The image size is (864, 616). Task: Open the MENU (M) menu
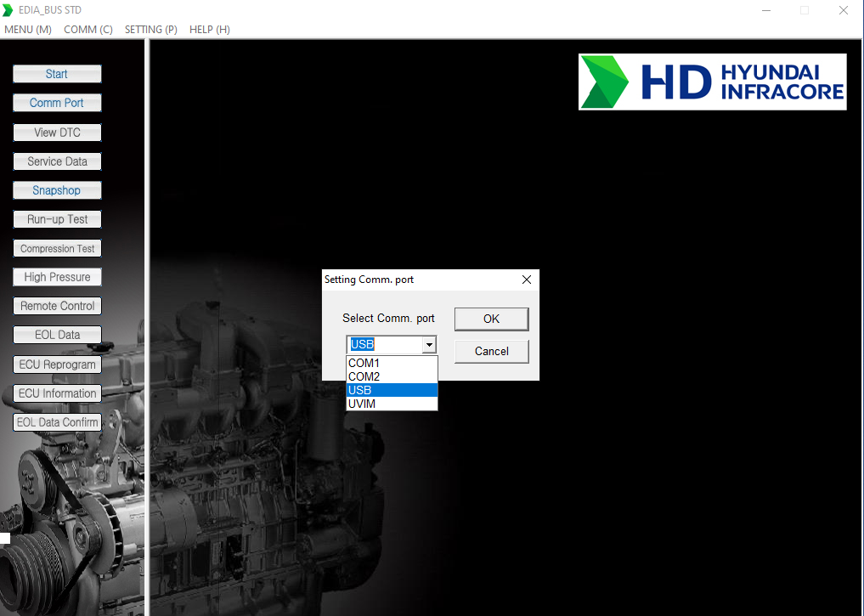pos(28,30)
